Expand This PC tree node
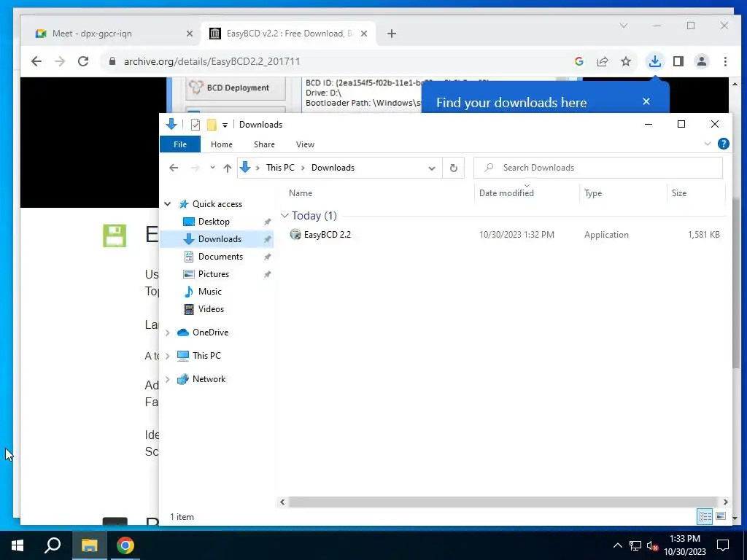The height and width of the screenshot is (560, 747). [x=167, y=356]
